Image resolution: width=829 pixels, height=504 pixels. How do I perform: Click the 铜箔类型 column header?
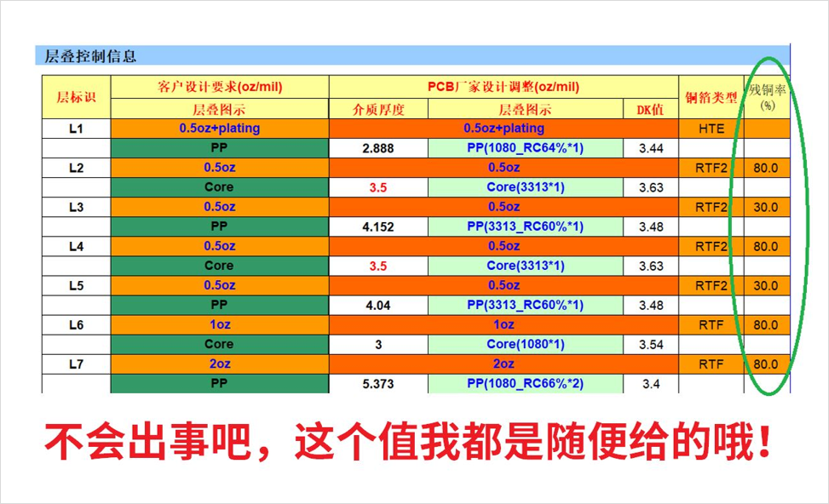[x=711, y=97]
